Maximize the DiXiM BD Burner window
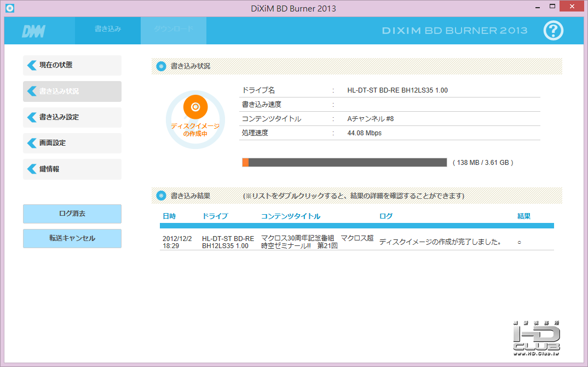 552,7
